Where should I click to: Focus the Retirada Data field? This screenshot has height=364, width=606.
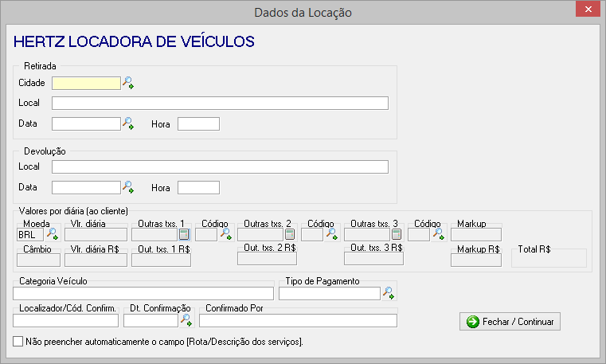86,123
